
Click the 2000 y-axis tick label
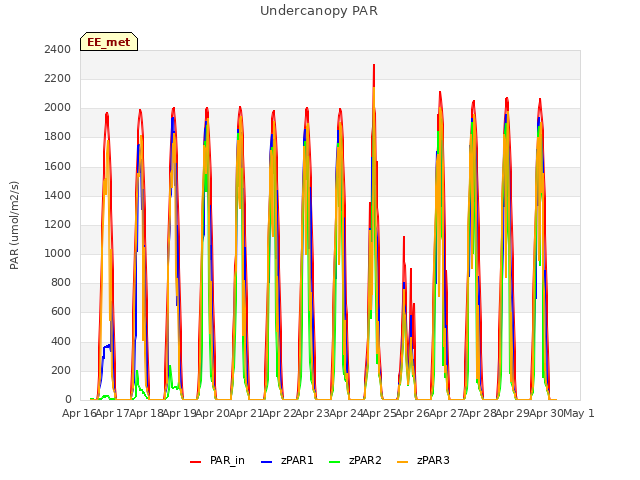[x=58, y=108]
